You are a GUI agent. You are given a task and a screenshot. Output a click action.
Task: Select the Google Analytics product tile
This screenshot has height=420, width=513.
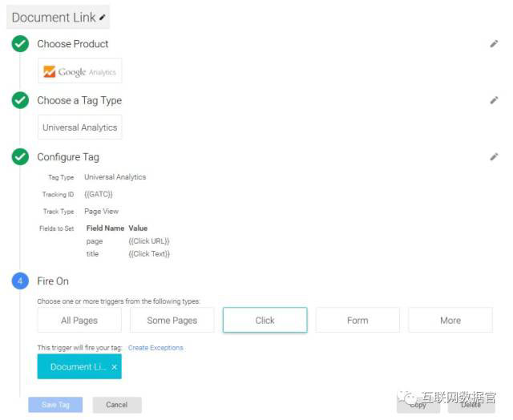point(79,71)
